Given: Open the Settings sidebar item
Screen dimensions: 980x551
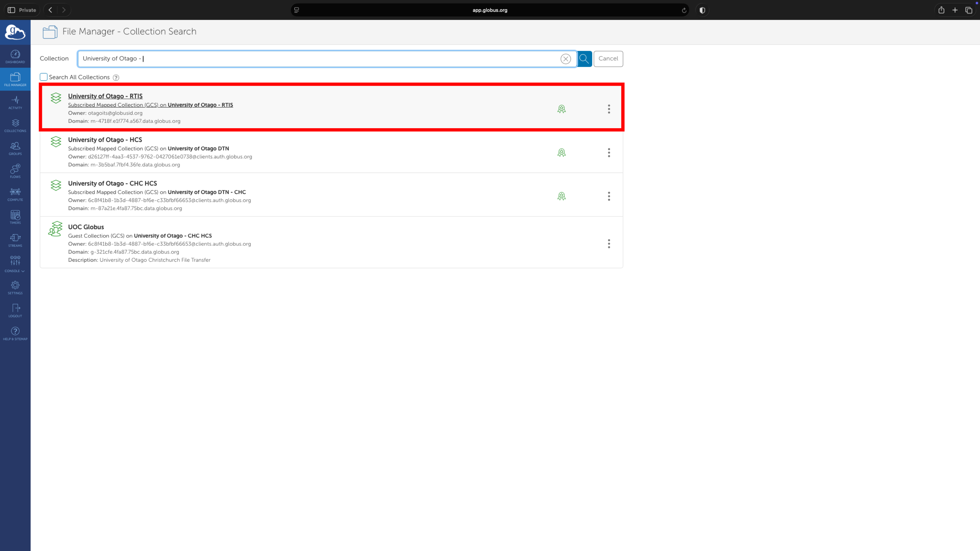Looking at the screenshot, I should 15,287.
